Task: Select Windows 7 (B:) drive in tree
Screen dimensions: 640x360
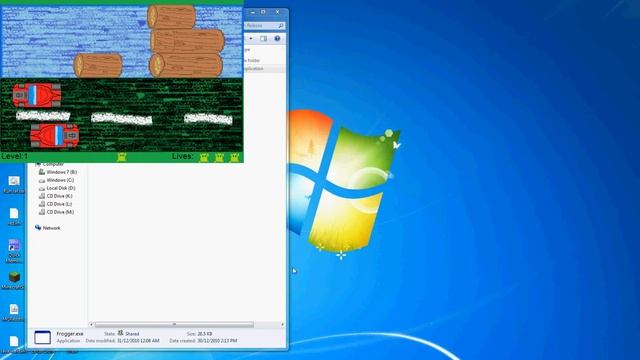Action: pos(58,172)
